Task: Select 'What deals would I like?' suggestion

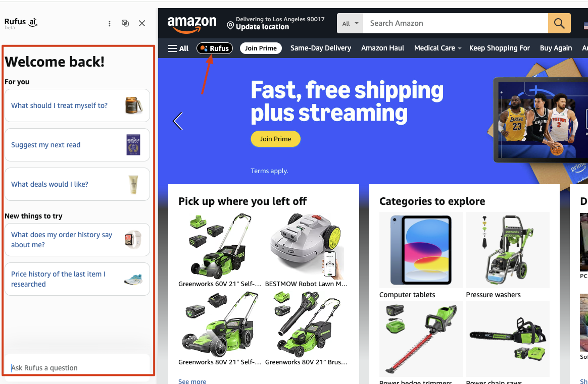Action: (77, 184)
